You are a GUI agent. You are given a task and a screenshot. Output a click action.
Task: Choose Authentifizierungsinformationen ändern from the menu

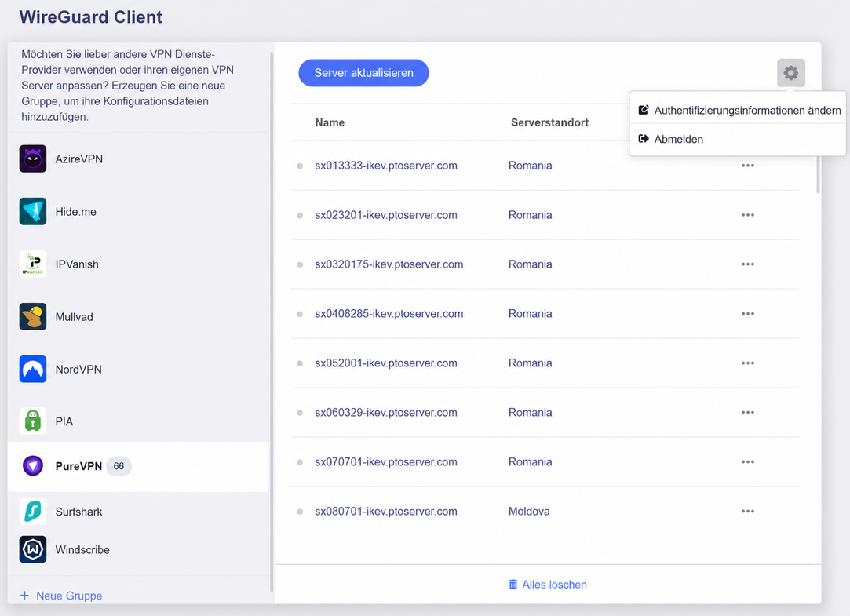(737, 110)
